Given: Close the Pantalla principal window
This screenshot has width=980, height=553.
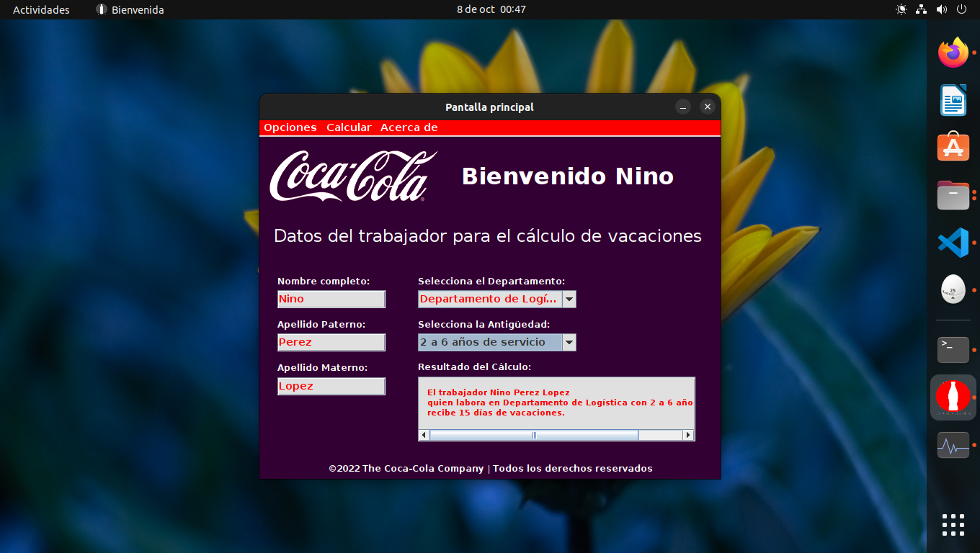Looking at the screenshot, I should 708,107.
